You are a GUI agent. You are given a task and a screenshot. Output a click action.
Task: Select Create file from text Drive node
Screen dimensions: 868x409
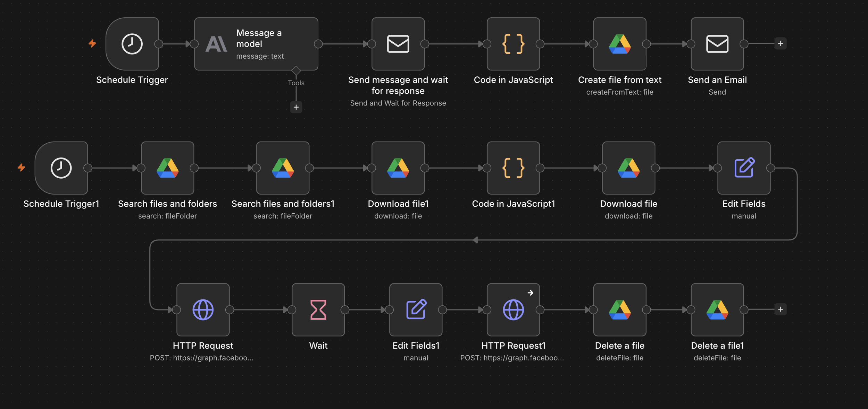(x=620, y=44)
